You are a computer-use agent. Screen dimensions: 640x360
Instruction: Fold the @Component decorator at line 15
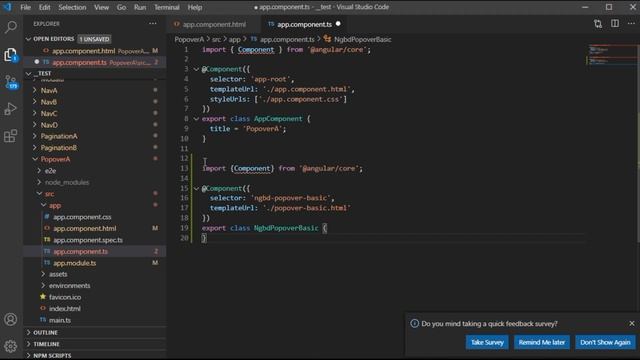[x=196, y=189]
